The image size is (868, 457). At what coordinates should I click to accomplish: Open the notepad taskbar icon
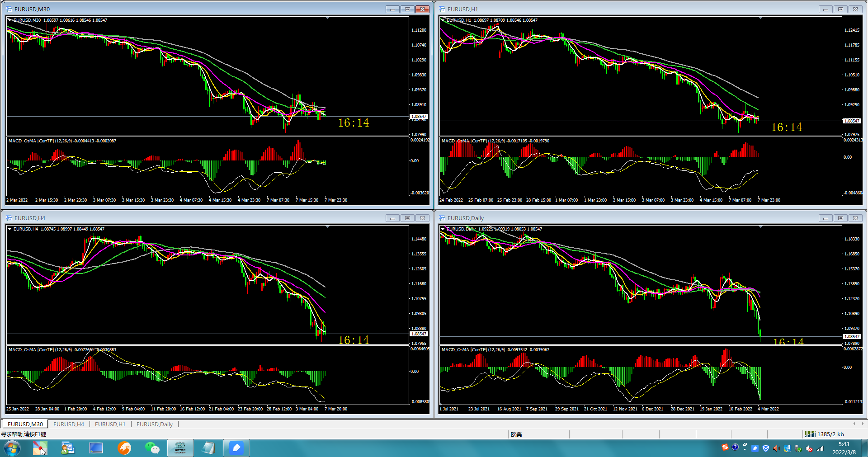click(208, 448)
